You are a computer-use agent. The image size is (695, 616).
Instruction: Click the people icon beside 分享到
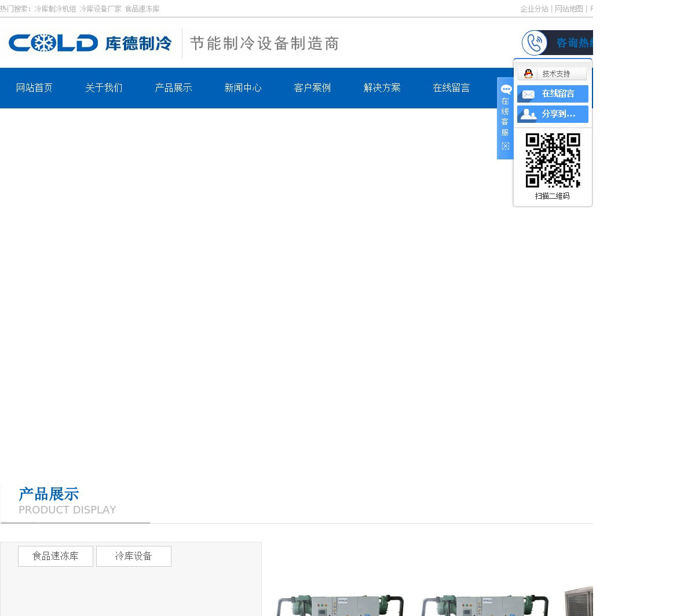tap(528, 114)
